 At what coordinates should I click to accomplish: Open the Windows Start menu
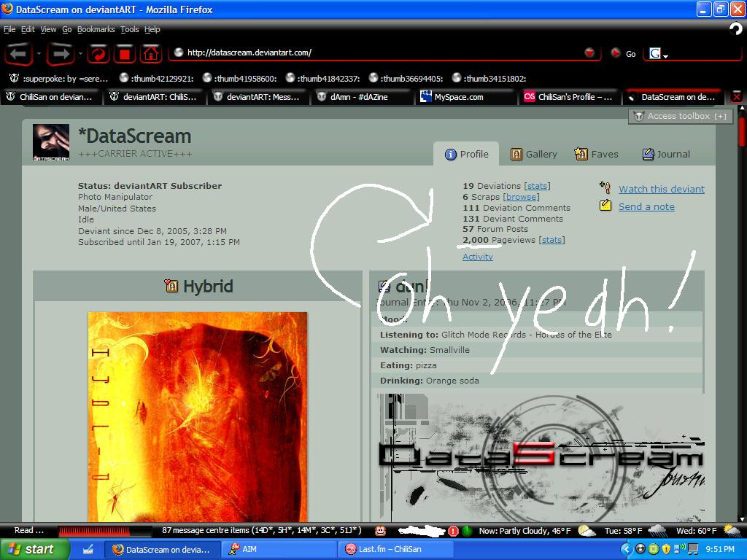pos(35,550)
